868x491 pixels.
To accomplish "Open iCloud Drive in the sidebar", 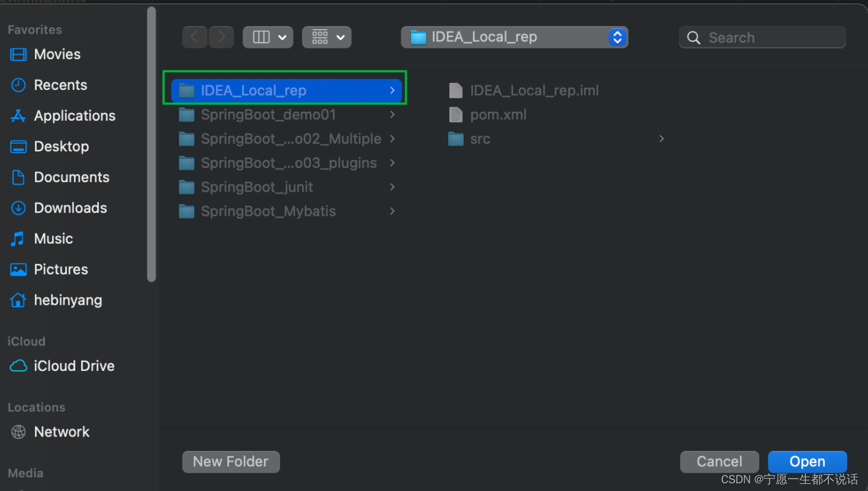I will pyautogui.click(x=62, y=366).
